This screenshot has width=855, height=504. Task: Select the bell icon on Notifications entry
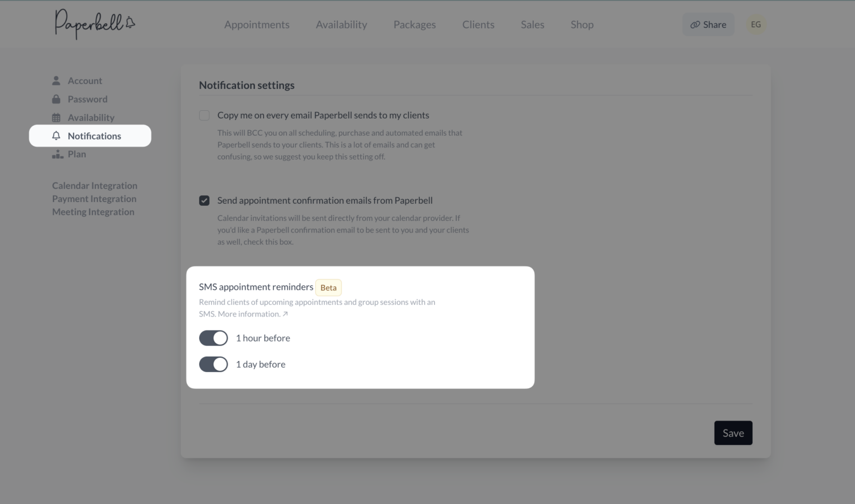point(56,135)
